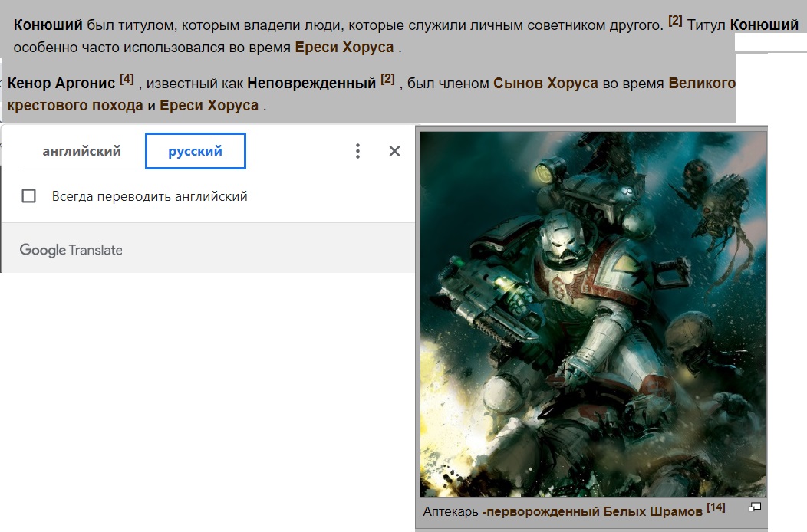Open первορожденный Белых Шрамов caption link

coord(592,511)
